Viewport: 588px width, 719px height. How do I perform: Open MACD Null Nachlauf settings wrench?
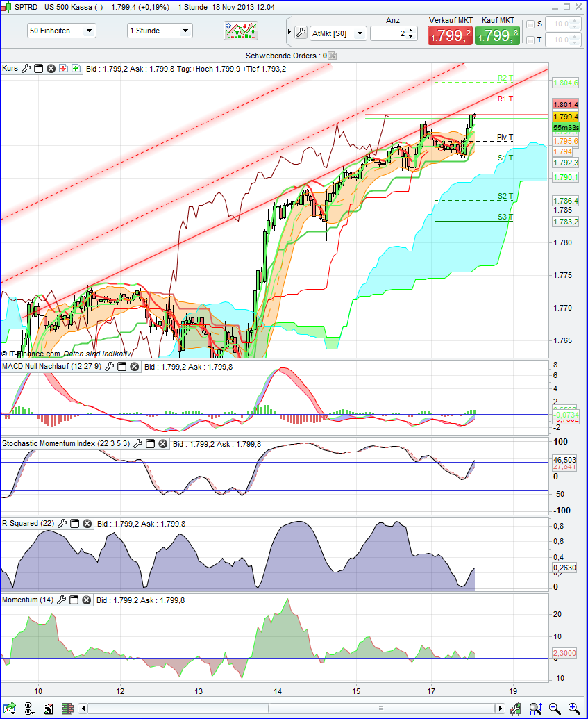pyautogui.click(x=108, y=366)
